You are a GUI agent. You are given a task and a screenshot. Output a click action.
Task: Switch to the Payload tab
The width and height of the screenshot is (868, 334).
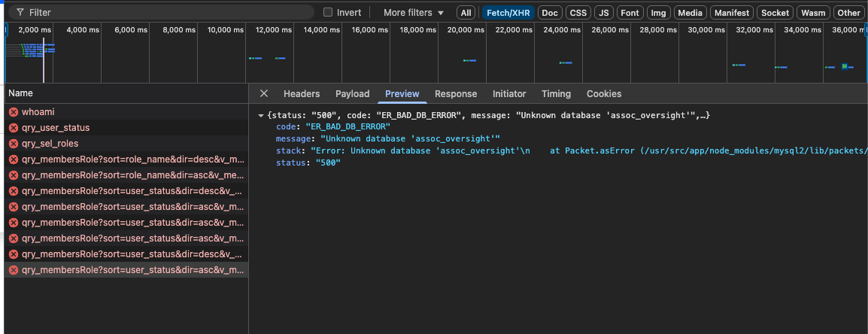pyautogui.click(x=352, y=94)
